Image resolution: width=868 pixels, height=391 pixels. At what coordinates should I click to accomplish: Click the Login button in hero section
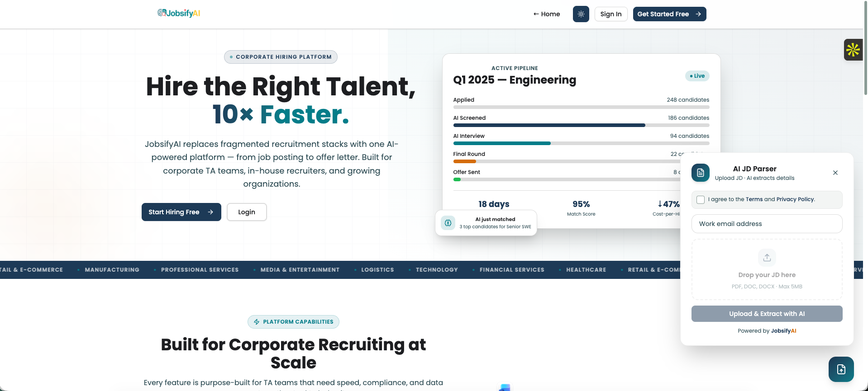coord(247,212)
